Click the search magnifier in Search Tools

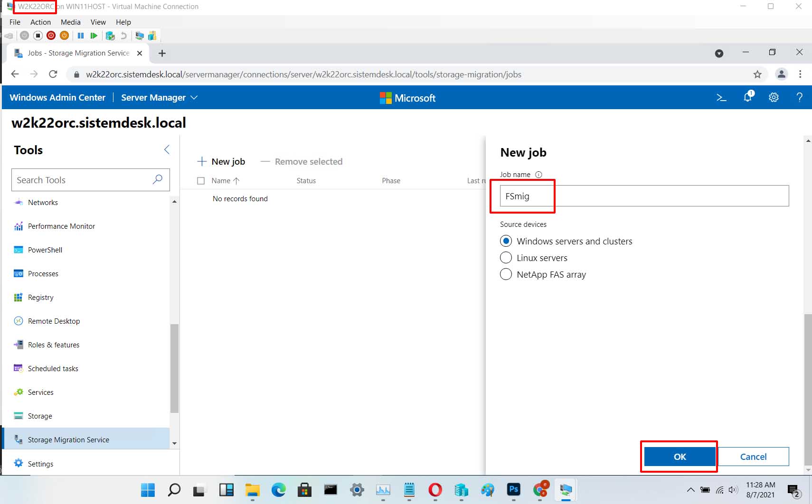pyautogui.click(x=158, y=179)
